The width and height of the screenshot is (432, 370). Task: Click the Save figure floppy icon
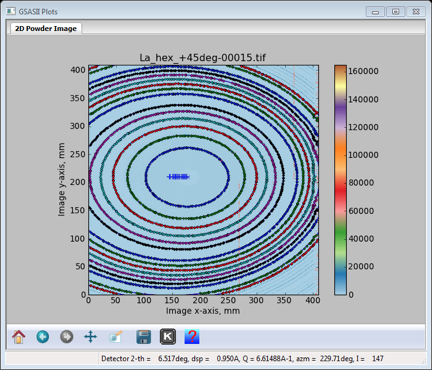[144, 337]
